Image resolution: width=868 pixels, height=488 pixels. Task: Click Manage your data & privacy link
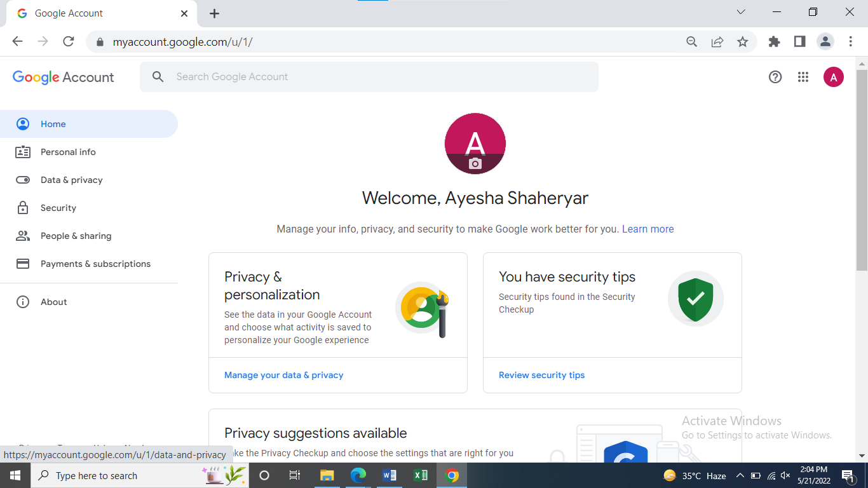pos(284,375)
